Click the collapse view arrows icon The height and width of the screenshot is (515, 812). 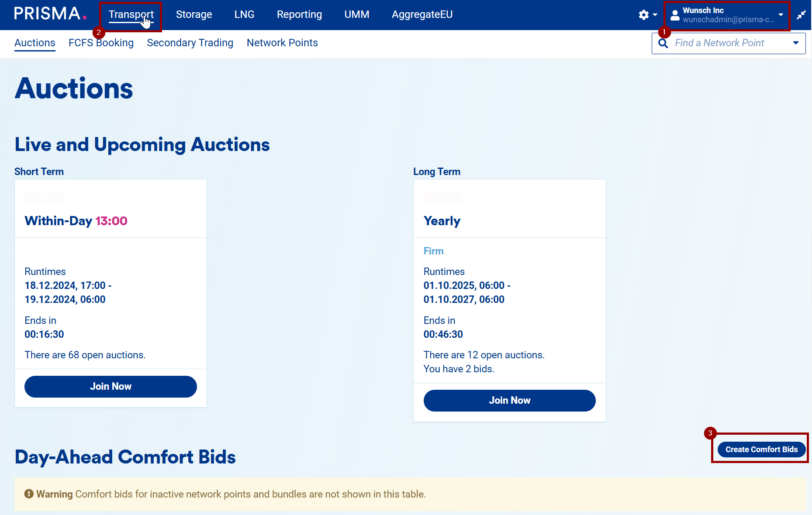point(801,15)
